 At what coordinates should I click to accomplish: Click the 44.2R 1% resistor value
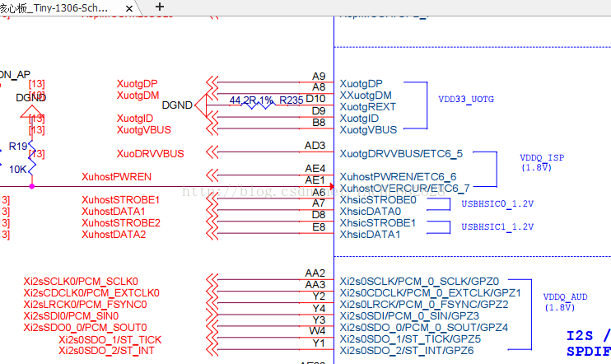pos(251,100)
